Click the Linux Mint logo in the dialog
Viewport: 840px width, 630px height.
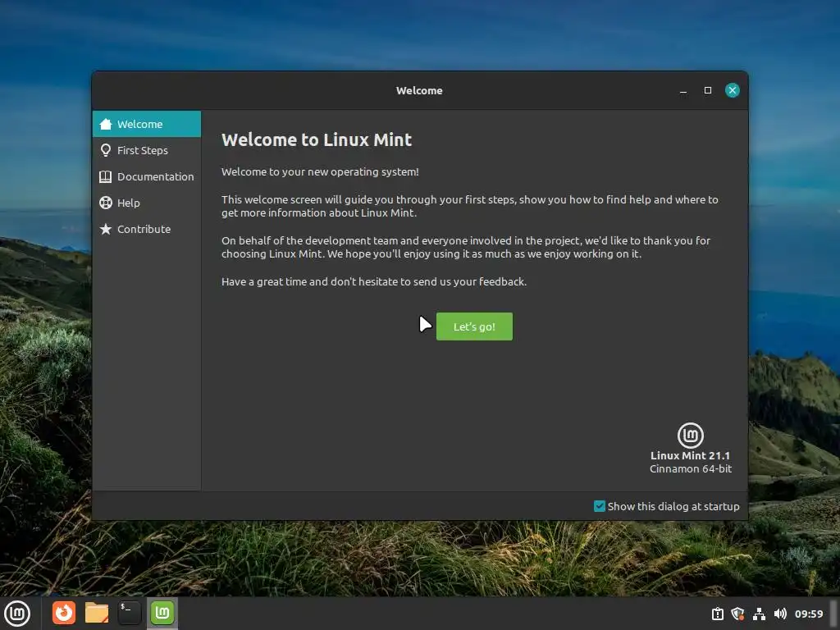[x=691, y=435]
